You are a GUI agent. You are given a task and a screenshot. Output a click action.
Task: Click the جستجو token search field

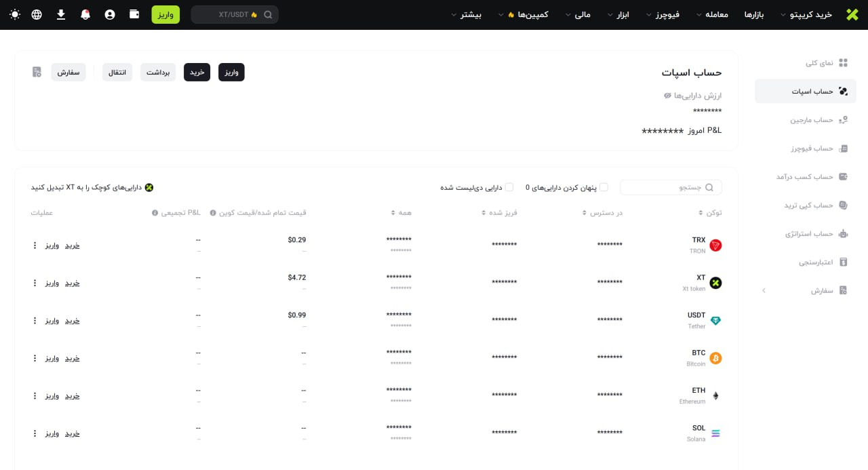(670, 187)
